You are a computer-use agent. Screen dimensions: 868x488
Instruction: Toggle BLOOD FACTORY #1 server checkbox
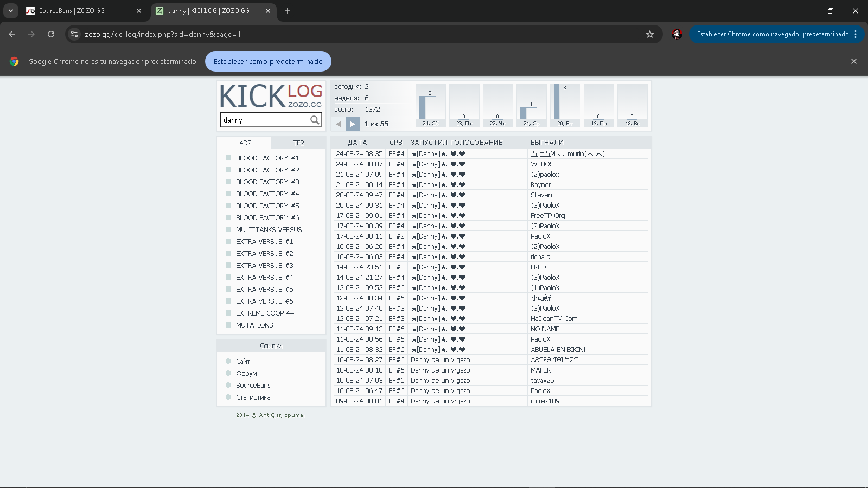click(228, 158)
